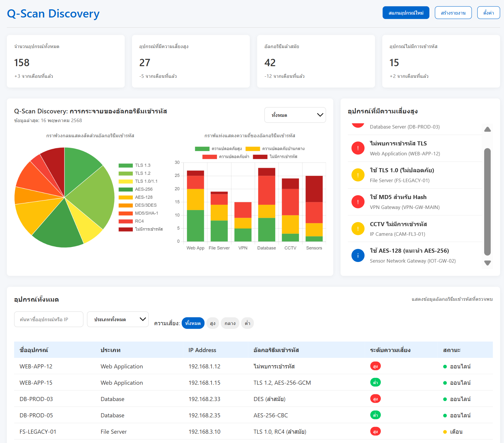The height and width of the screenshot is (443, 504).
Task: Click blue info icon for Sensor Gateway
Action: (358, 256)
